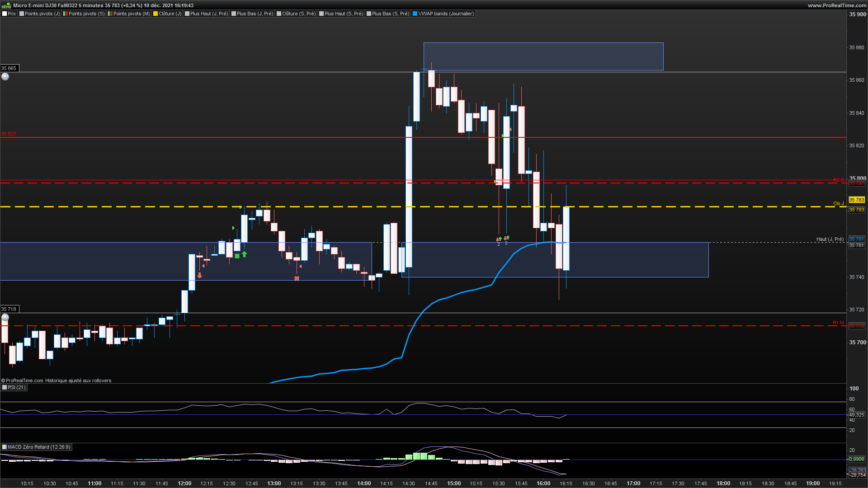Screen dimensions: 868x488
Task: Click the bell alert icon at 35 718
Action: (x=5, y=318)
